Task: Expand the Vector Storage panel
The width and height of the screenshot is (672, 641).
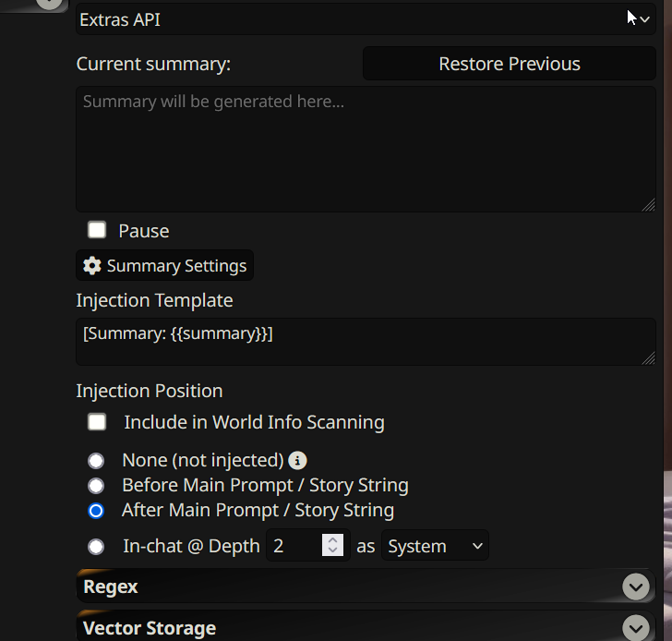Action: (x=366, y=627)
